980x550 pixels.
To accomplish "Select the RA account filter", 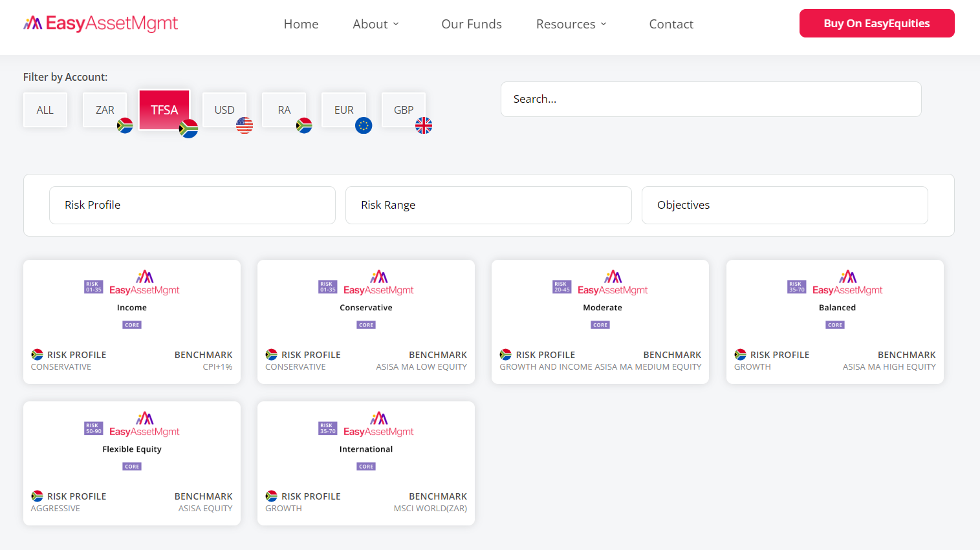I will (284, 110).
